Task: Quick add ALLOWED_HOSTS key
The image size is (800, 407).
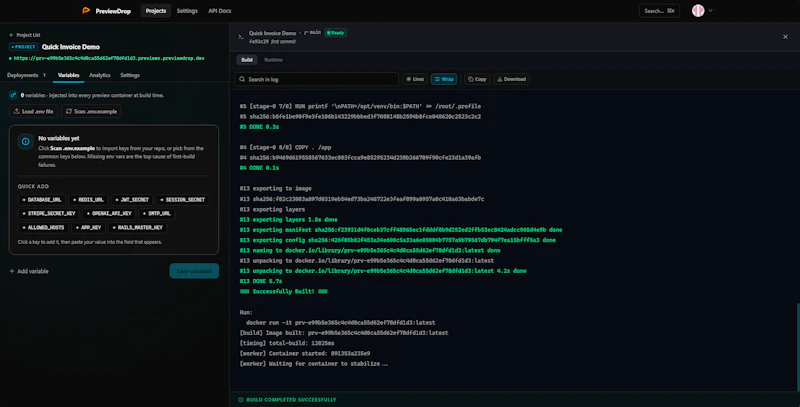Action: pos(43,227)
